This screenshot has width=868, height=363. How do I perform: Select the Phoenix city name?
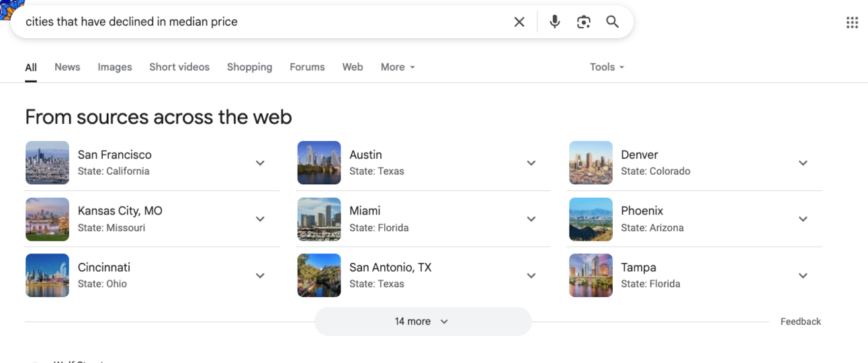[x=642, y=211]
